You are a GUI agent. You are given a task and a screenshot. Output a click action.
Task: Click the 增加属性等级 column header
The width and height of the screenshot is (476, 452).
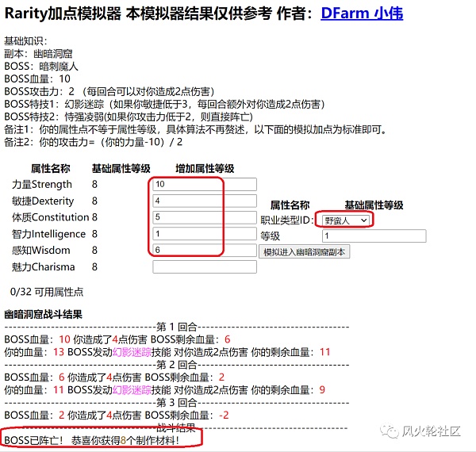[x=205, y=168]
